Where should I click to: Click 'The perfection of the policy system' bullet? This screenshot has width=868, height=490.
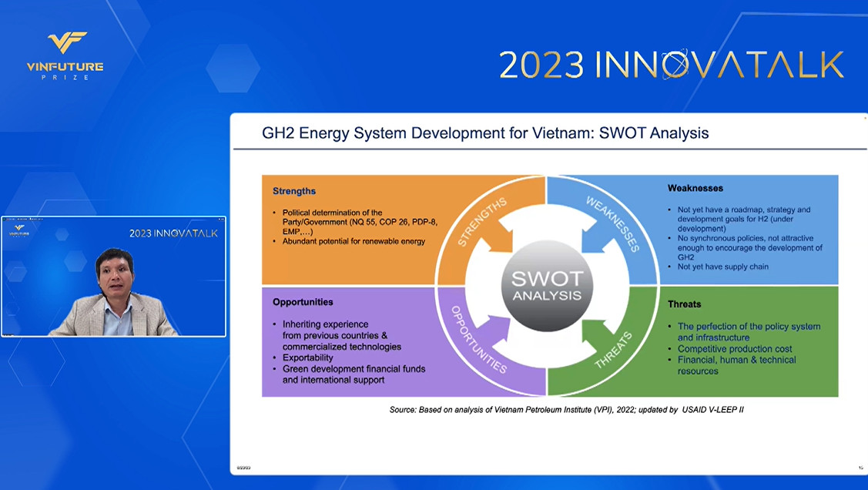coord(744,332)
